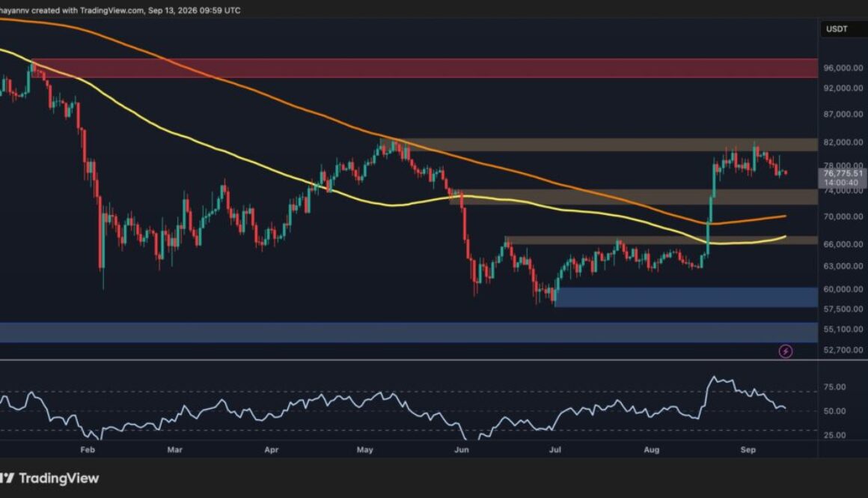Click the 82,000.00 price axis label

843,142
